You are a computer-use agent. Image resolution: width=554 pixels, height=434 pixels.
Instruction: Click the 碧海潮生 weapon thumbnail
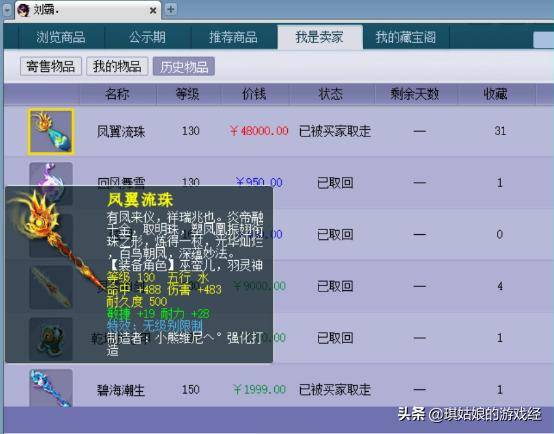pyautogui.click(x=51, y=388)
